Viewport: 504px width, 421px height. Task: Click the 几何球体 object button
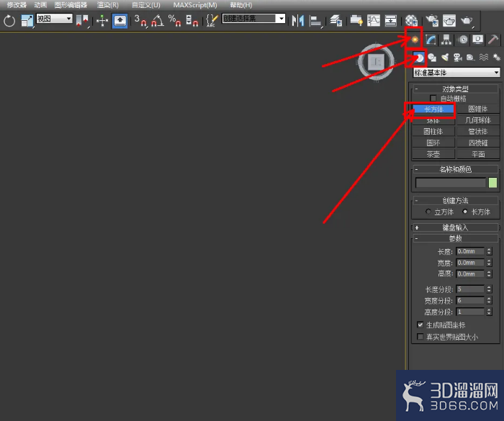[478, 120]
